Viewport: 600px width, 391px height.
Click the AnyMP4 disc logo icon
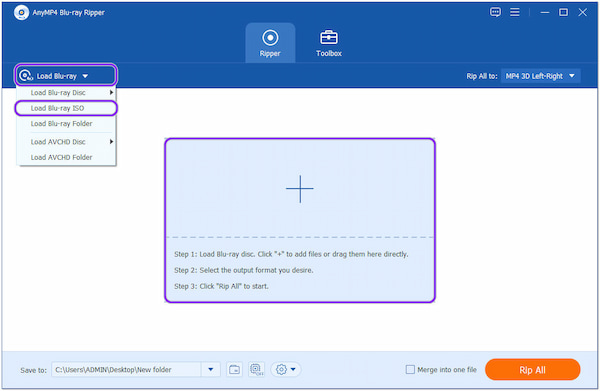point(21,13)
